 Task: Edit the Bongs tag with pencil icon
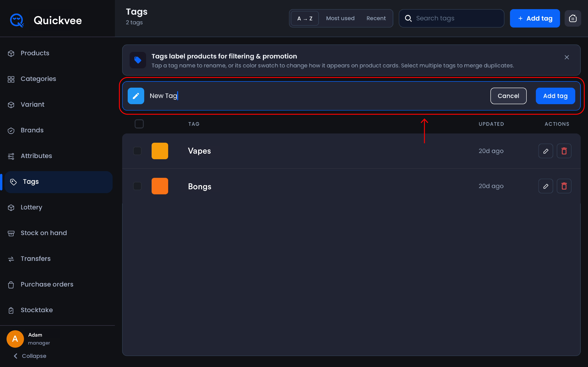[545, 186]
